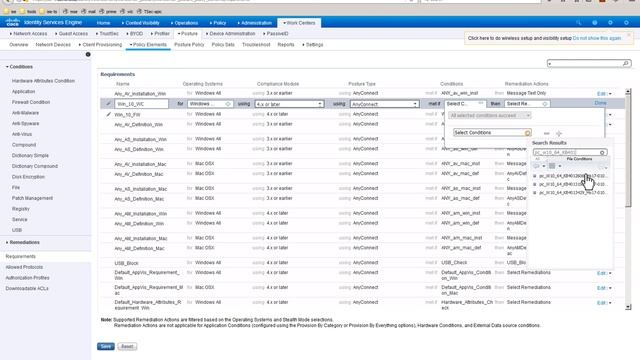Click the pencil icon beside Win_10_FW

tap(108, 114)
